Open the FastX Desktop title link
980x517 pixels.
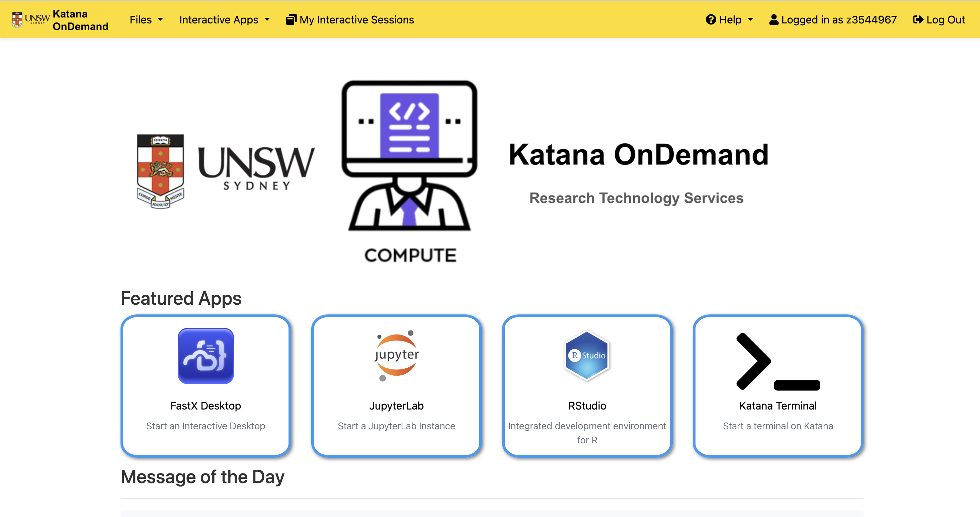(x=206, y=406)
